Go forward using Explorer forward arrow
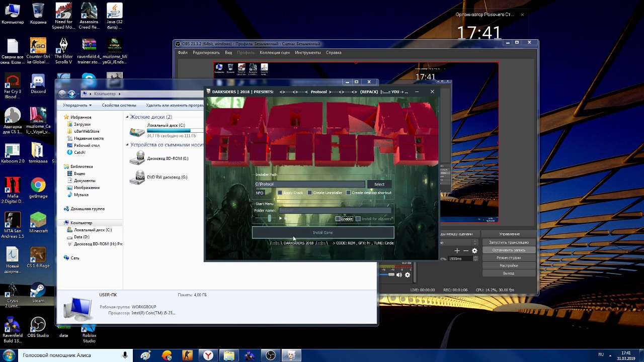The height and width of the screenshot is (362, 644). [x=71, y=94]
